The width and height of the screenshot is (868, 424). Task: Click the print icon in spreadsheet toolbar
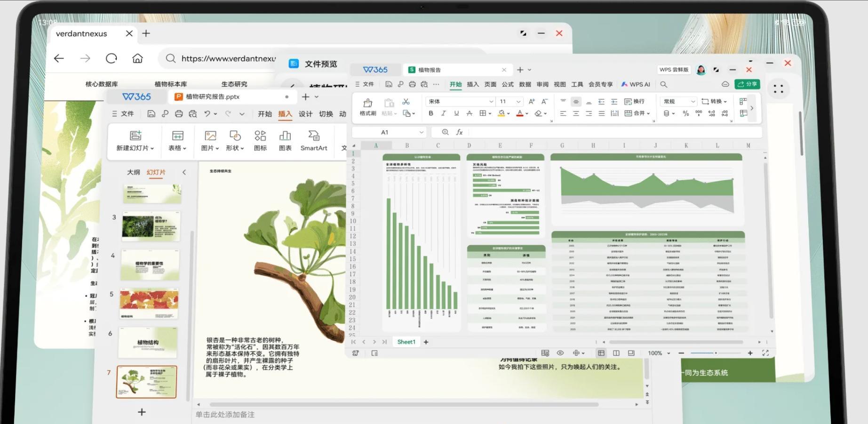point(412,84)
